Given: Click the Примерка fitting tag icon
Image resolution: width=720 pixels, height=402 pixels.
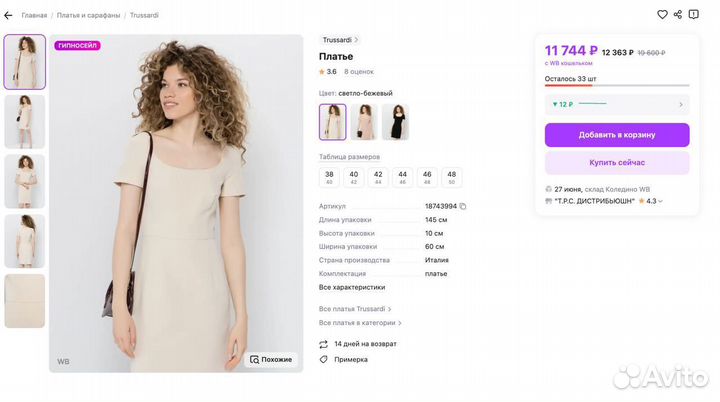Looking at the screenshot, I should [x=324, y=359].
